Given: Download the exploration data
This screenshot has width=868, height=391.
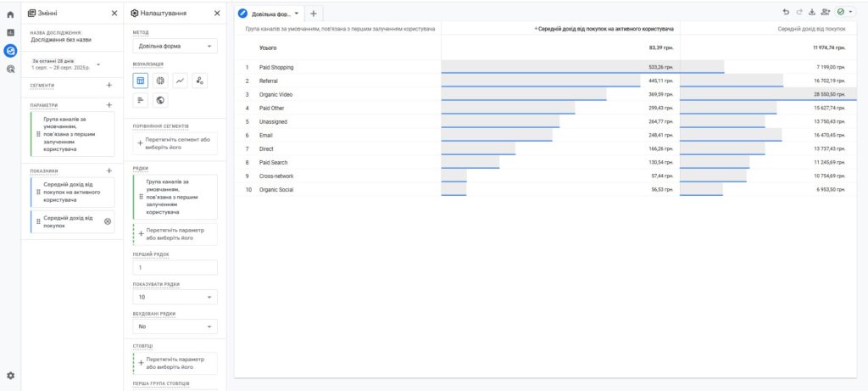Looking at the screenshot, I should tap(811, 13).
